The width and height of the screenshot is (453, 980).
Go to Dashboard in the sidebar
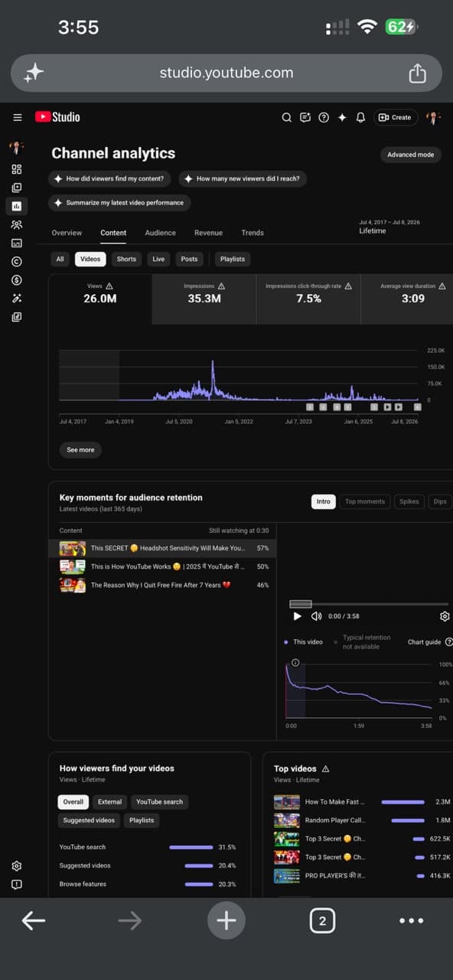tap(17, 169)
